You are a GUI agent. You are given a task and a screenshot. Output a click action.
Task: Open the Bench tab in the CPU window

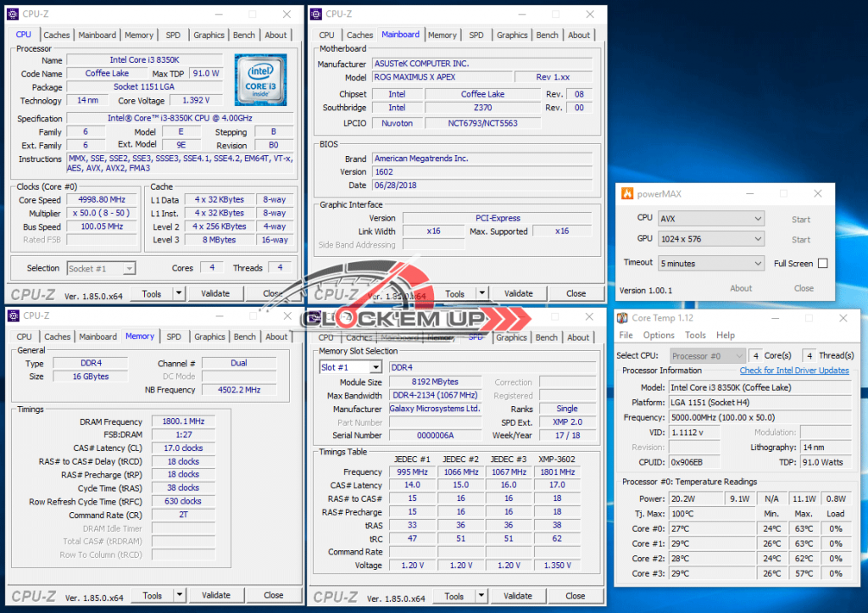(243, 35)
